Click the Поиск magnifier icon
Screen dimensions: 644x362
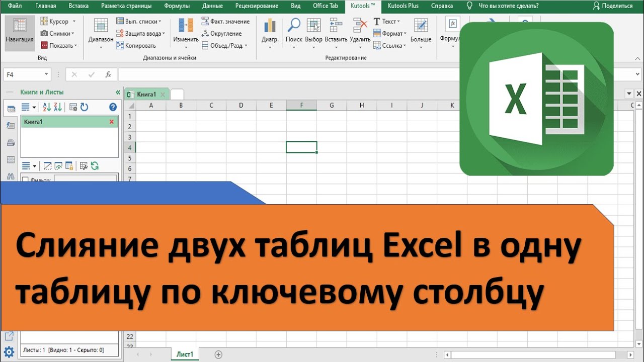point(294,26)
